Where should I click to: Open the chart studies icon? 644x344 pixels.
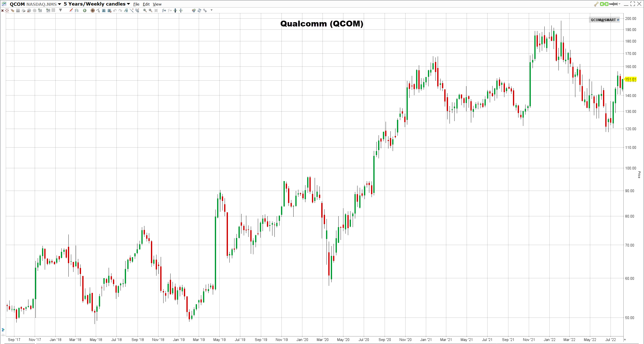pos(126,10)
